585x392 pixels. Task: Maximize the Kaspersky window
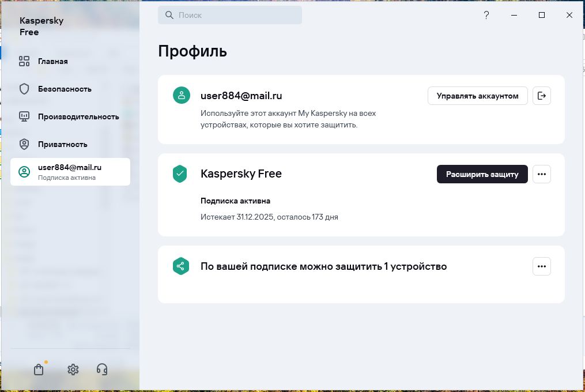541,16
